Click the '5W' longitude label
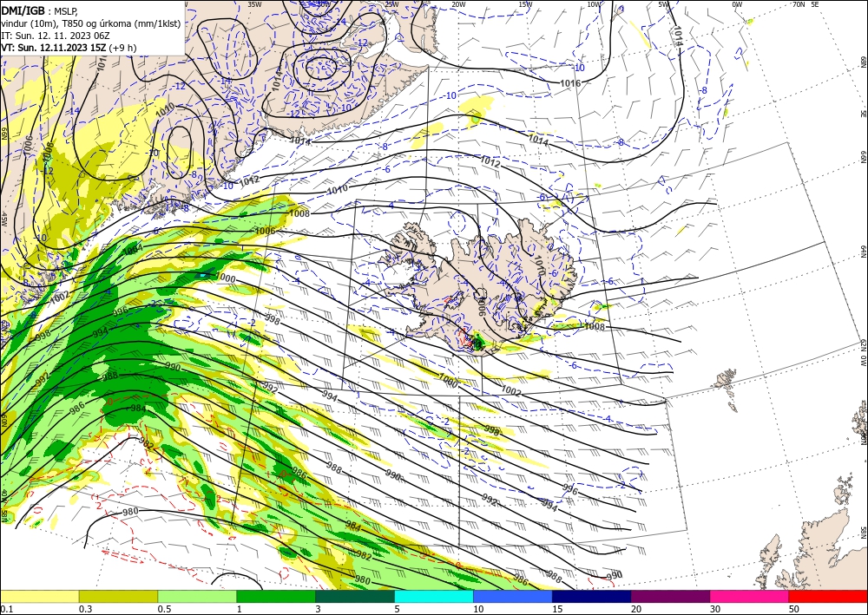Viewport: 868px width, 615px height. 663,4
